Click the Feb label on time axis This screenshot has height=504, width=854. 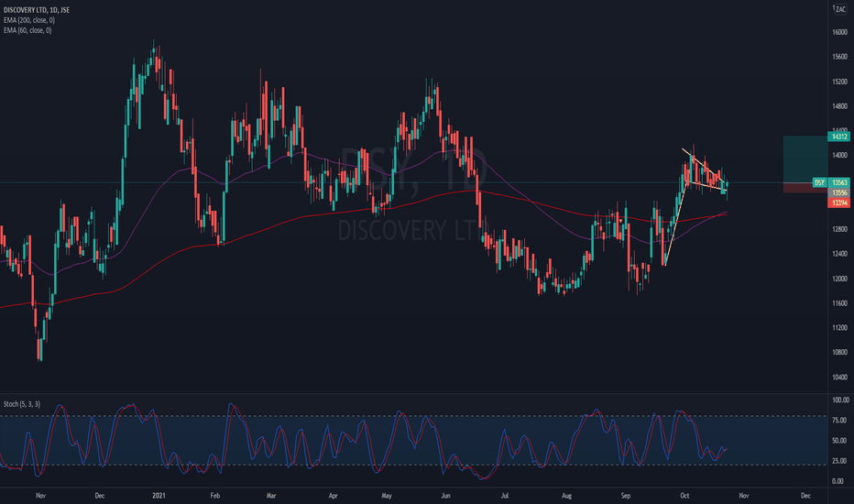point(215,496)
